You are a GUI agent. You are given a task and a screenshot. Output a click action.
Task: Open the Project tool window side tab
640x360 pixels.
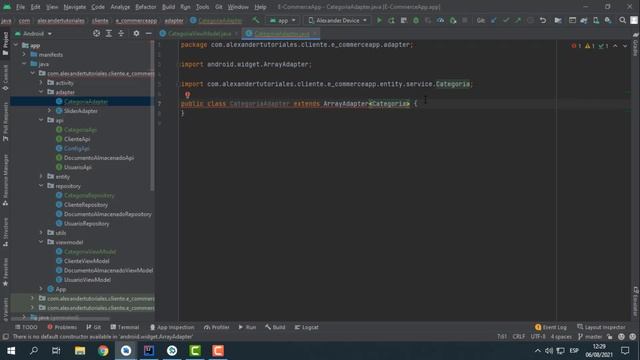click(5, 44)
